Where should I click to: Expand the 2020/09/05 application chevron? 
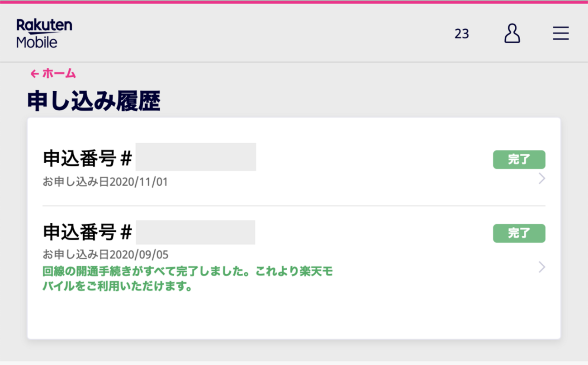[542, 267]
